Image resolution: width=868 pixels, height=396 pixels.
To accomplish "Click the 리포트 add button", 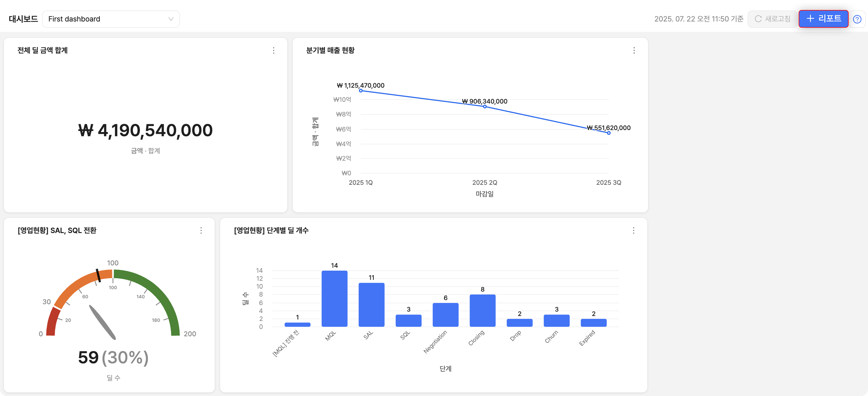I will click(823, 19).
